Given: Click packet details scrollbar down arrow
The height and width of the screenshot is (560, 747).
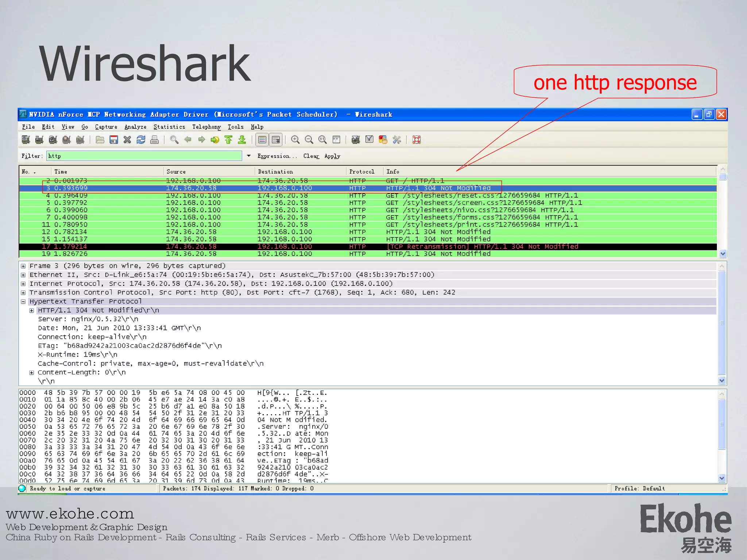Looking at the screenshot, I should pyautogui.click(x=722, y=381).
